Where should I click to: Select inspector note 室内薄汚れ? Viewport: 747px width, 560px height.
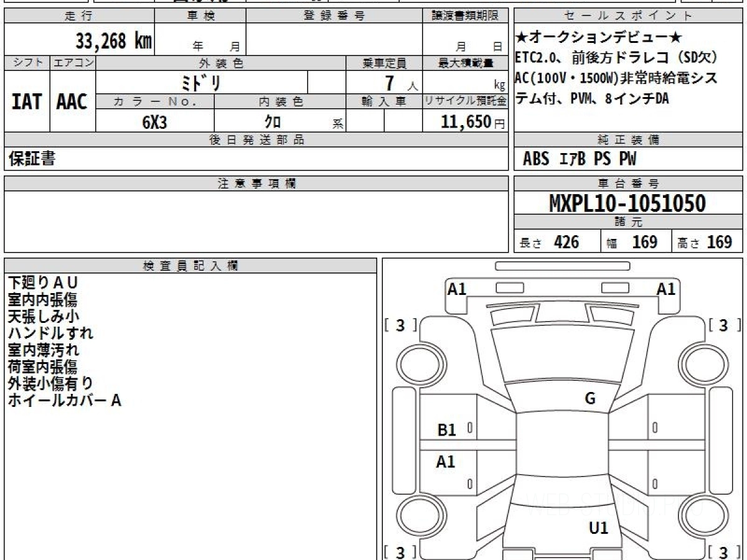tap(43, 350)
